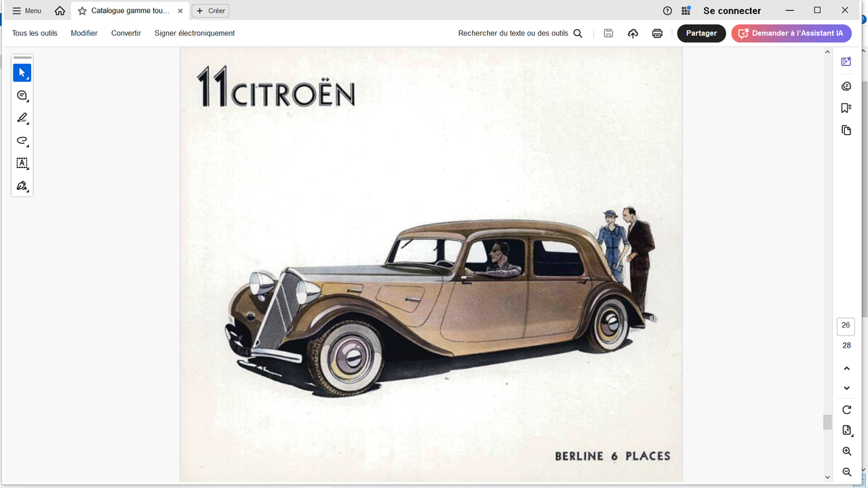The height and width of the screenshot is (488, 868).
Task: Open the page thumbnails panel icon
Action: click(x=846, y=130)
